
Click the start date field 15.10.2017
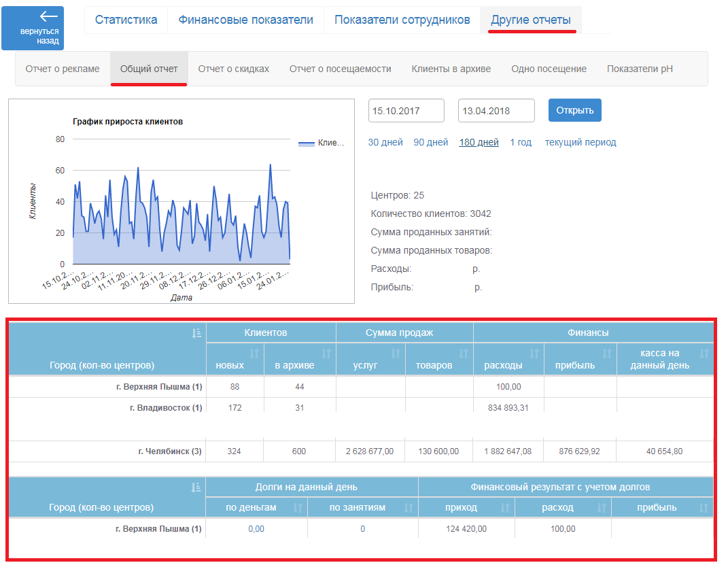point(406,111)
